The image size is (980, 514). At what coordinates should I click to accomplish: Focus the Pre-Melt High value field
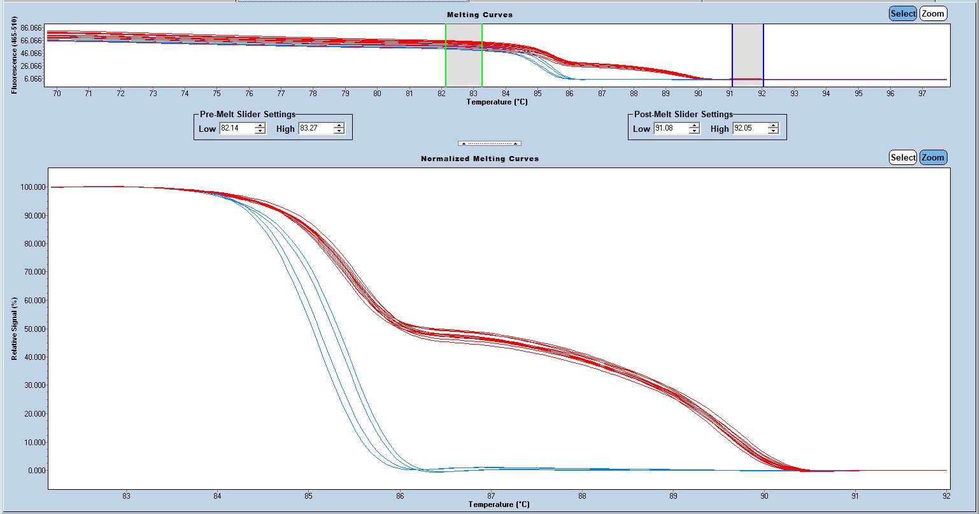point(316,129)
